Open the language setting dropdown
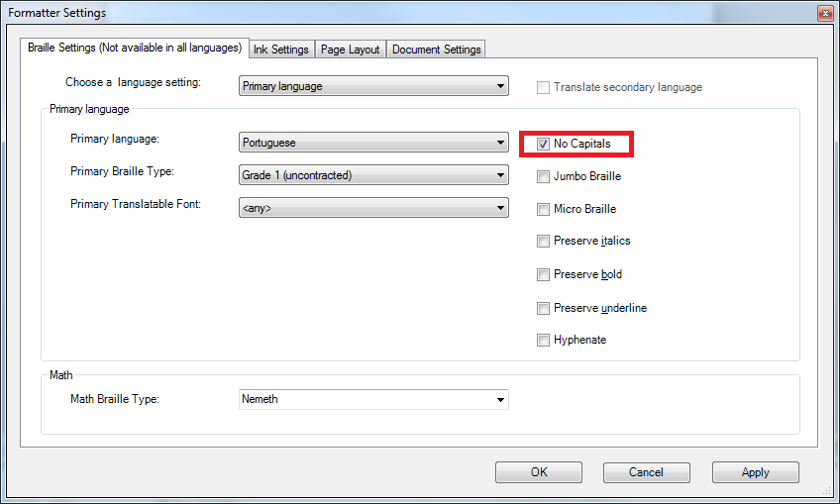The width and height of the screenshot is (840, 504). (374, 86)
